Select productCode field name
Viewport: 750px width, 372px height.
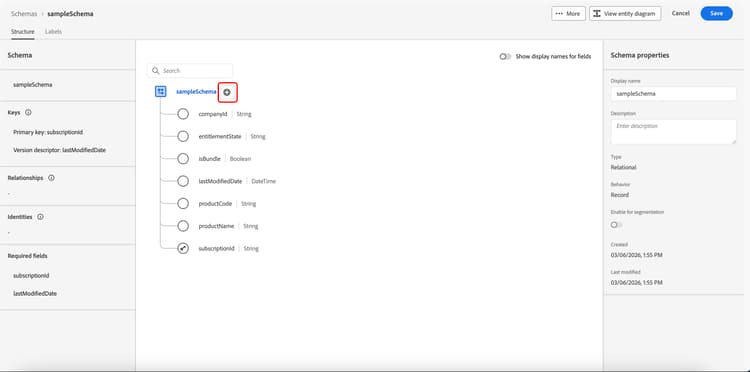[215, 204]
